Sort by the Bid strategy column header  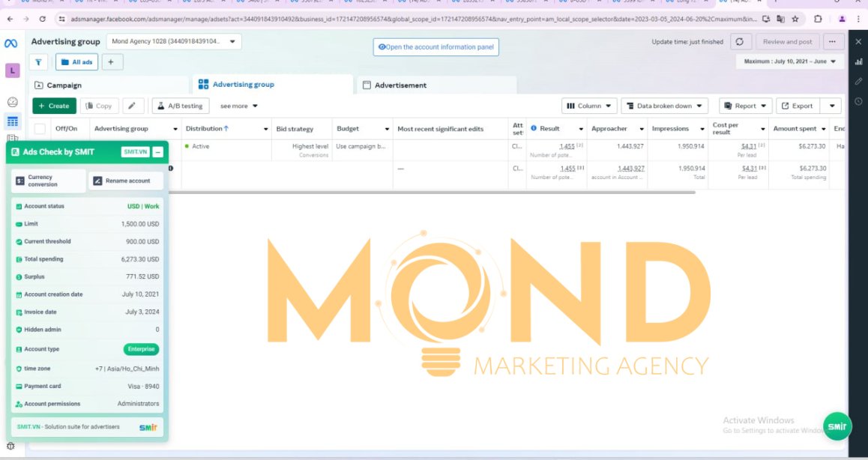point(295,129)
